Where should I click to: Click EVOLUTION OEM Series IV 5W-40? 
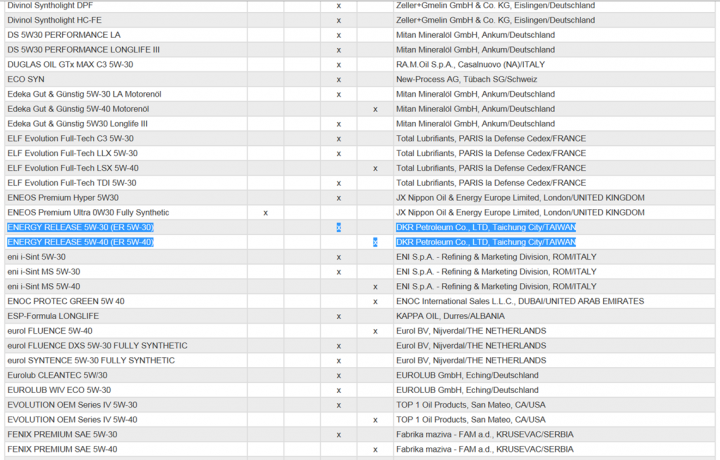72,420
